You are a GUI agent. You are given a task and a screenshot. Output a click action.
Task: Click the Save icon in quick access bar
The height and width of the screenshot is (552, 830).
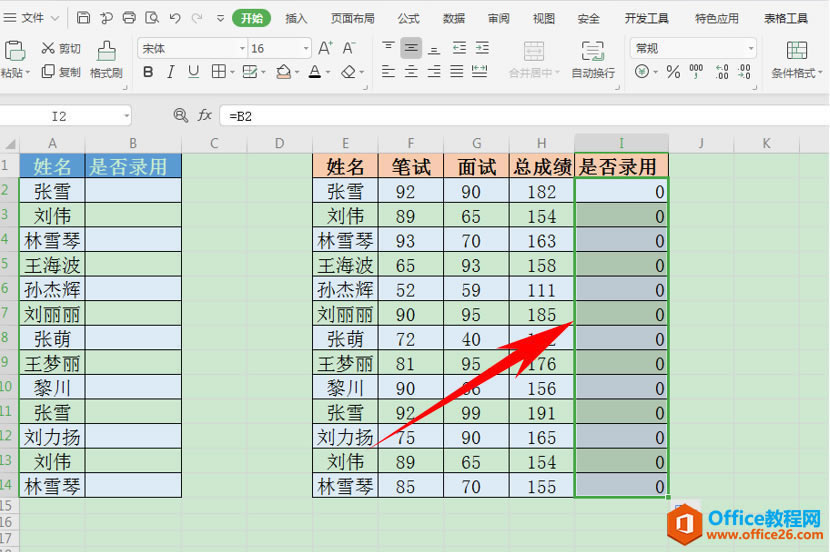pos(84,17)
